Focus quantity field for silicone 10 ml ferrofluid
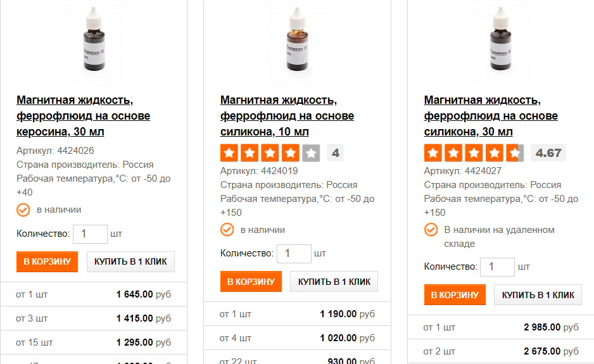The image size is (594, 364). (294, 254)
